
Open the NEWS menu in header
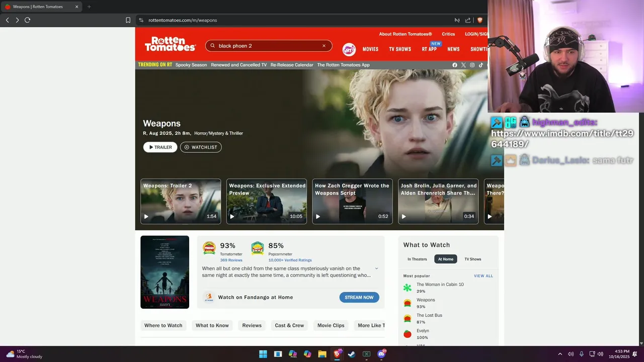point(453,49)
